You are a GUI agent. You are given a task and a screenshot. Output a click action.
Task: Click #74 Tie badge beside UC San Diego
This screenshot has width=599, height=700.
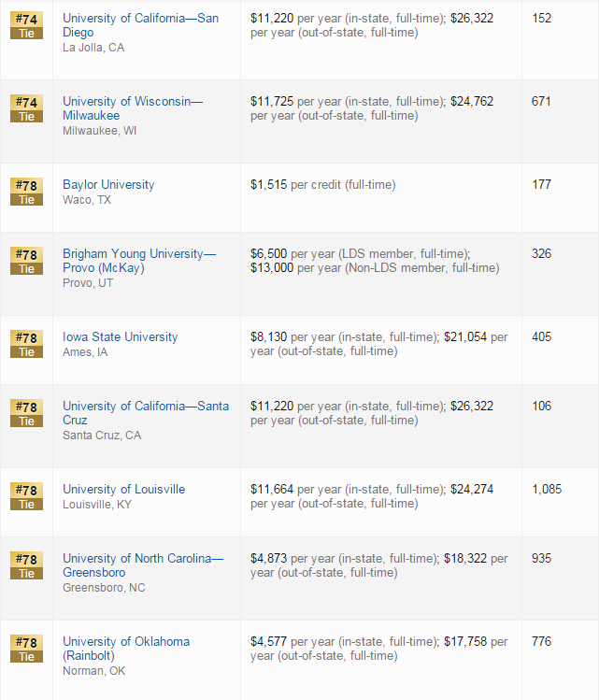pyautogui.click(x=26, y=25)
